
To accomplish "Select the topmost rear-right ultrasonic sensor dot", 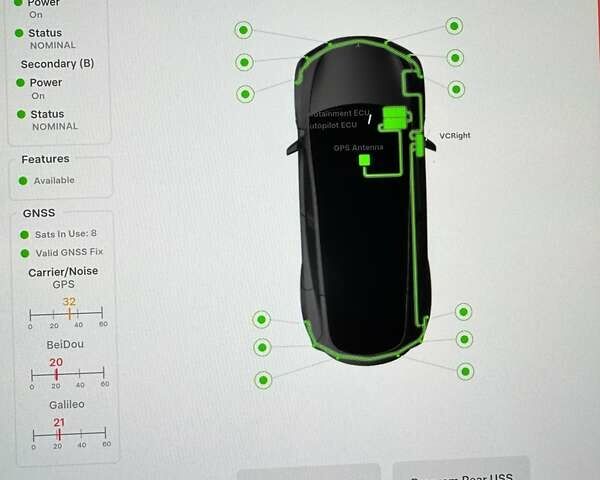I will [463, 312].
